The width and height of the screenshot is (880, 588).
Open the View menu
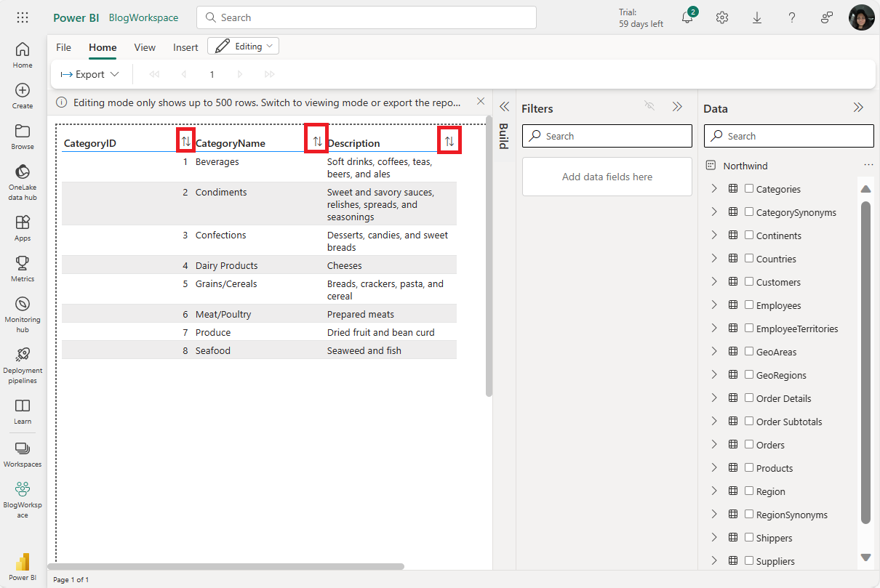coord(145,47)
